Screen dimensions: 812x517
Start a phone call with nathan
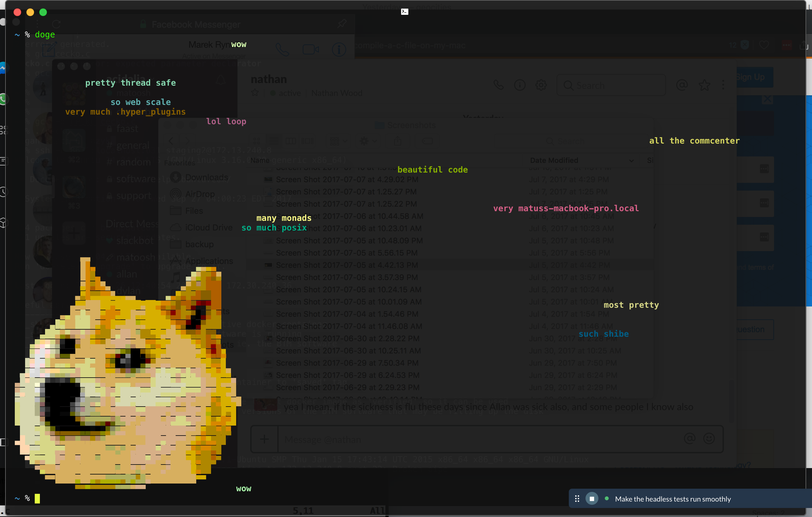(x=499, y=85)
